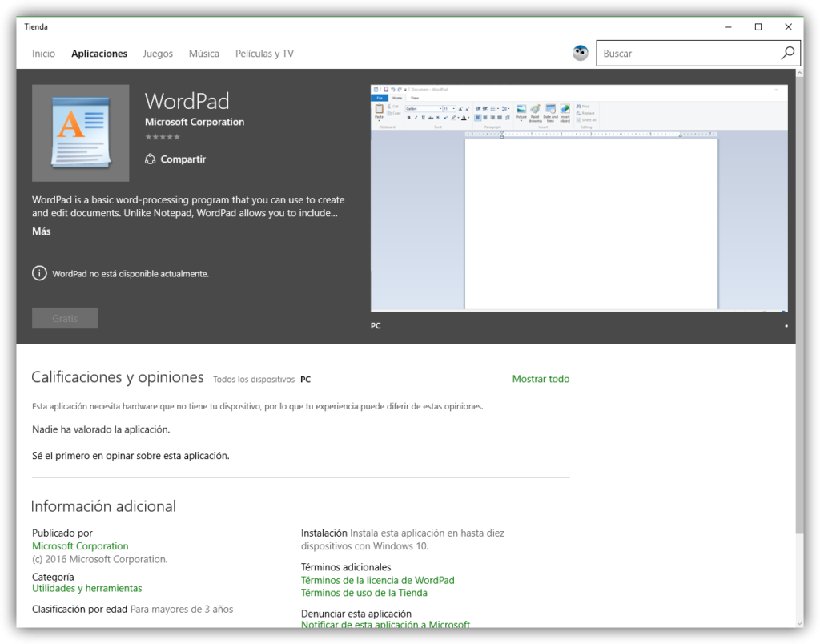This screenshot has height=644, width=820.
Task: Click 'Sé el primero en opinar' text
Action: coord(131,456)
